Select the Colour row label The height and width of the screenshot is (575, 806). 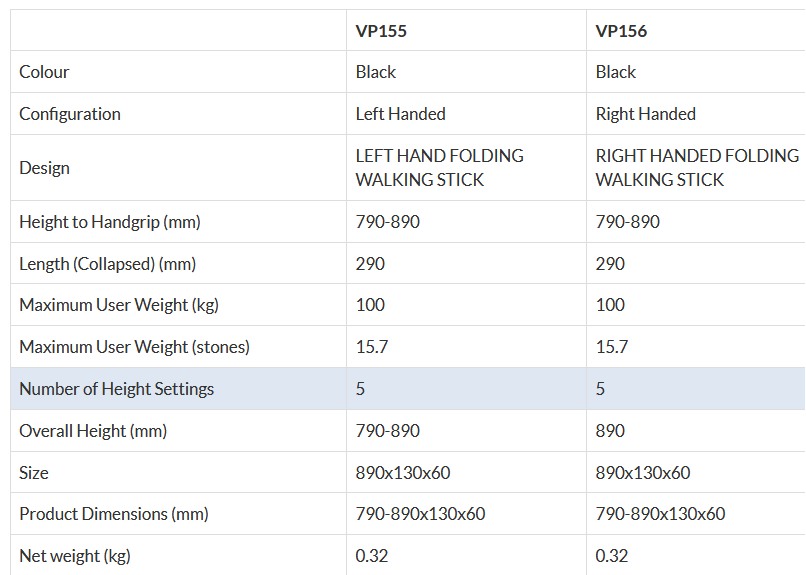pyautogui.click(x=44, y=72)
